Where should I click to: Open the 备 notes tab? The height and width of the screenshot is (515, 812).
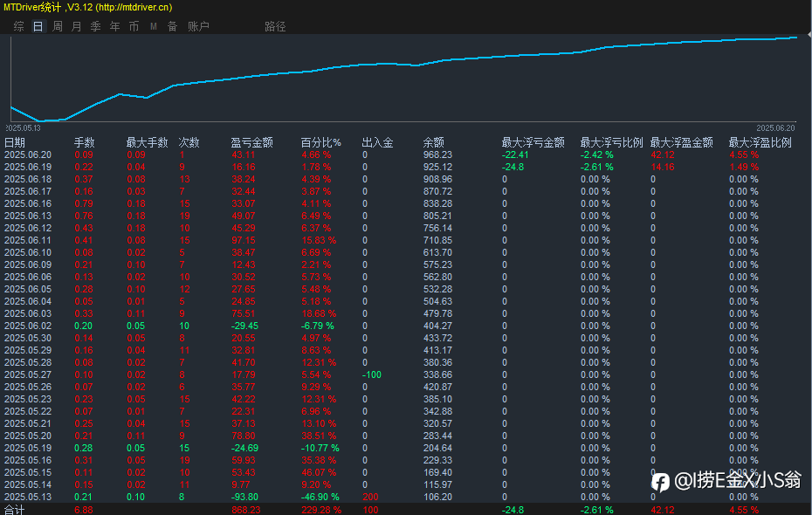[172, 26]
